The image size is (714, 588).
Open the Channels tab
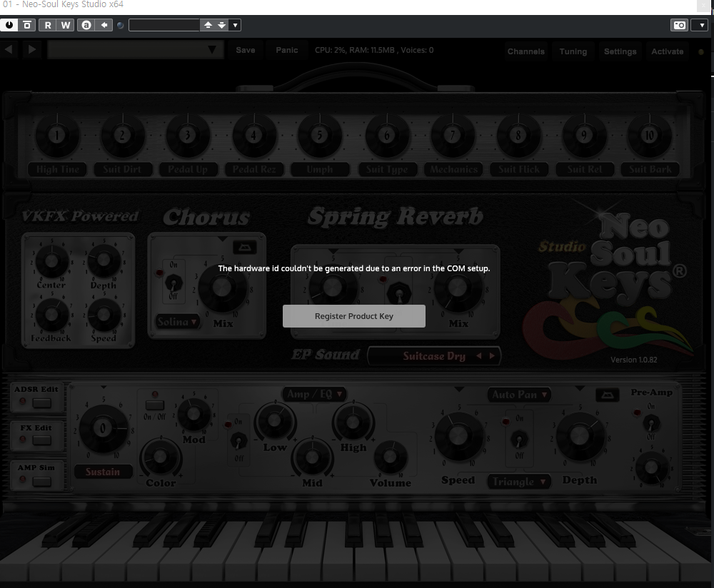[x=526, y=51]
